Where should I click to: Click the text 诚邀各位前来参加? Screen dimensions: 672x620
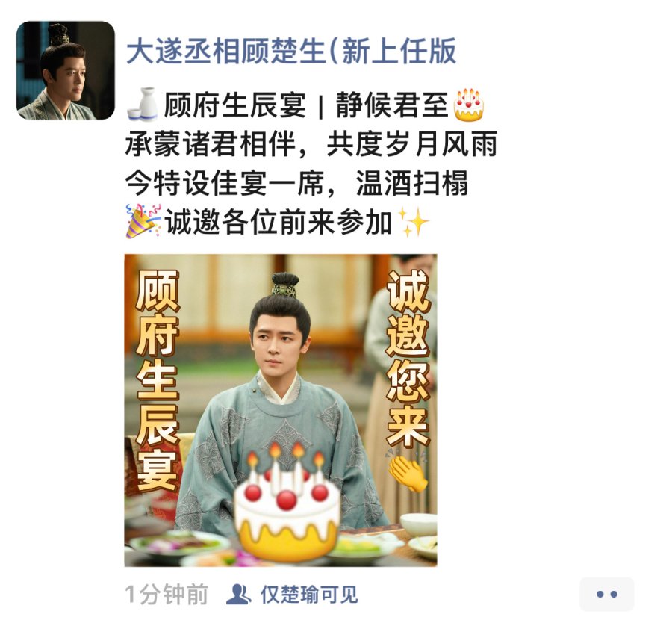pyautogui.click(x=279, y=222)
